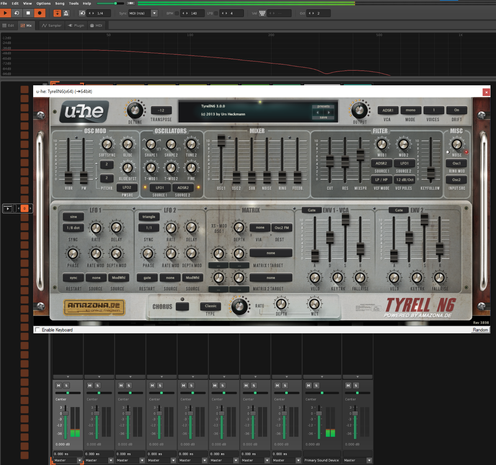Image resolution: width=496 pixels, height=465 pixels.
Task: Click the save button in Tyrell display
Action: [x=323, y=118]
